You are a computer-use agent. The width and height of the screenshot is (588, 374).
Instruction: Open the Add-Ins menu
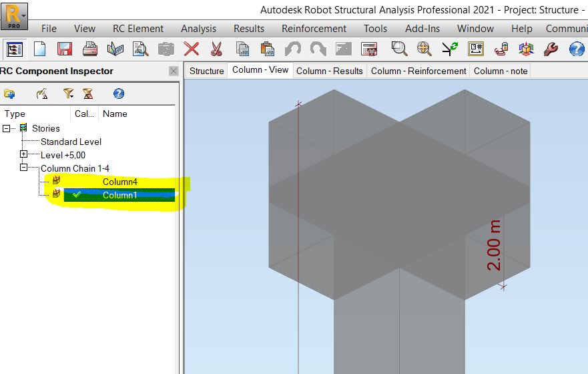tap(422, 29)
